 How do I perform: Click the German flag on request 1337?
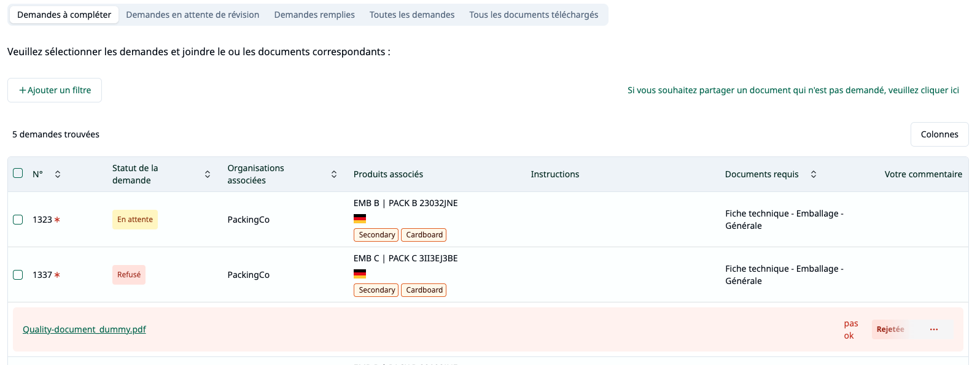(x=360, y=274)
